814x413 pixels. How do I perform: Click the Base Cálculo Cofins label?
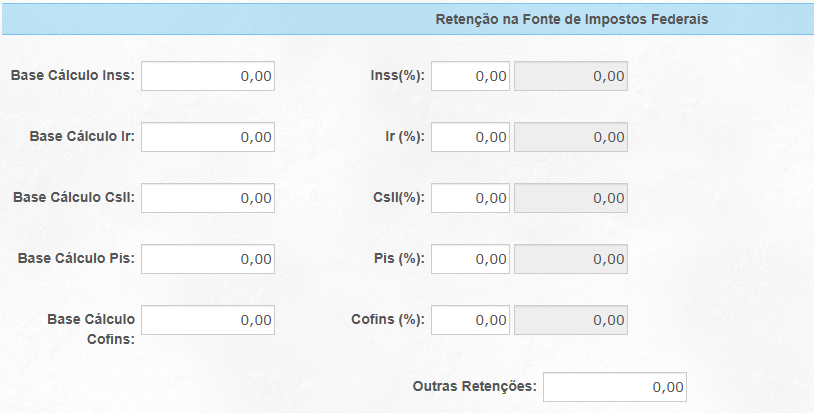tap(91, 329)
